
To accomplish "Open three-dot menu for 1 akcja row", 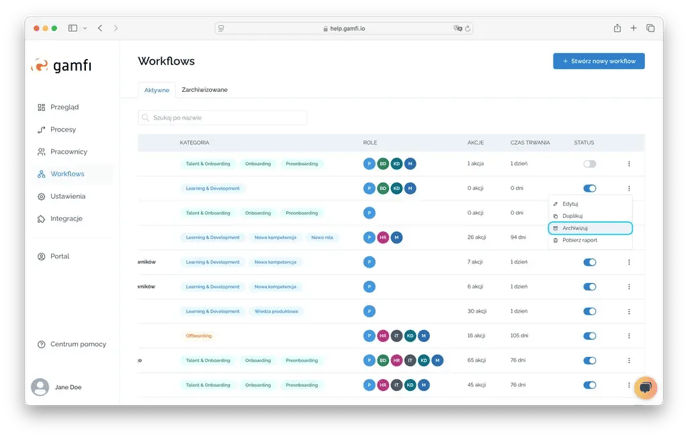I will point(629,164).
